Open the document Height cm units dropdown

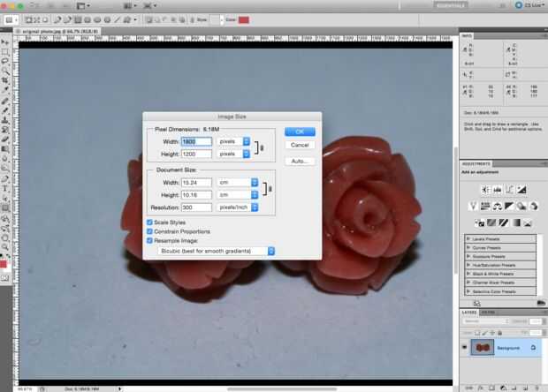pyautogui.click(x=238, y=195)
